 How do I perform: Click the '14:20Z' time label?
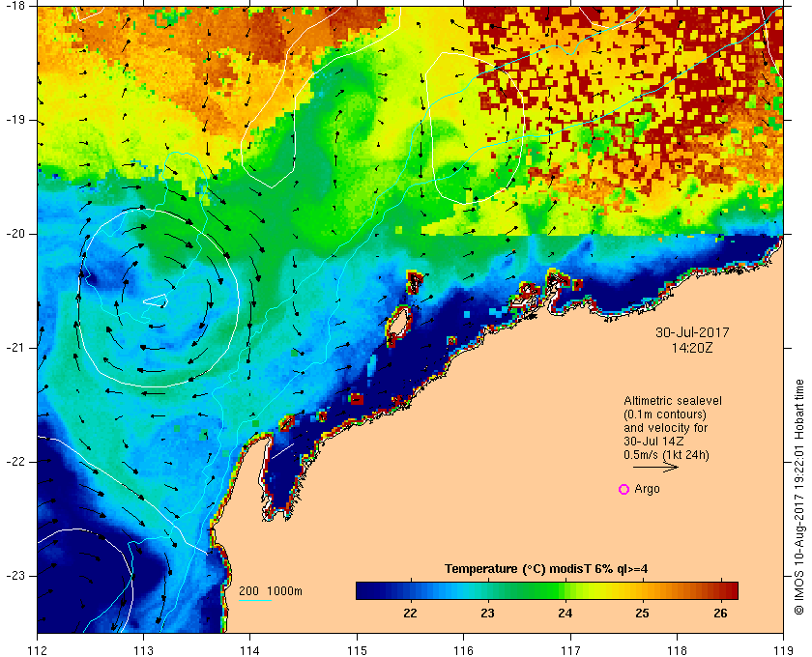pos(692,348)
